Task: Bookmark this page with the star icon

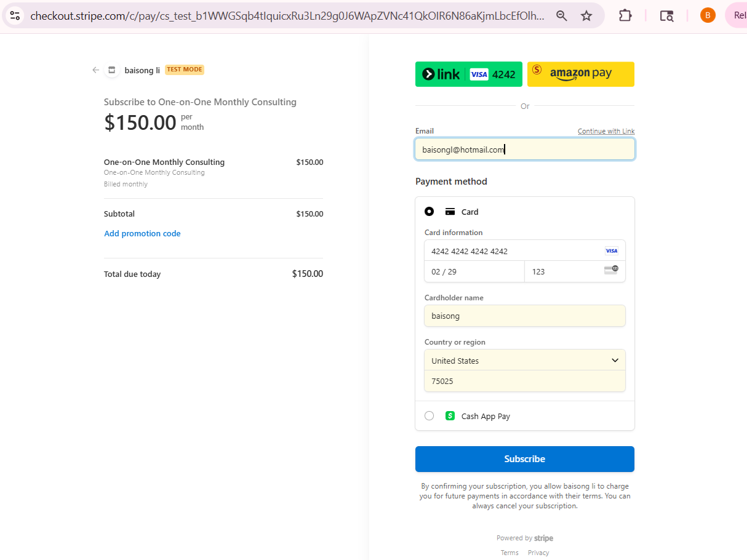Action: click(586, 16)
